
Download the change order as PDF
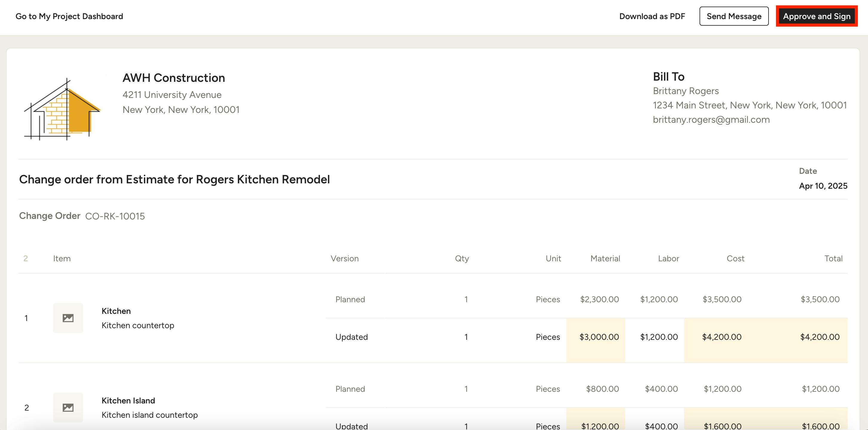click(x=652, y=16)
